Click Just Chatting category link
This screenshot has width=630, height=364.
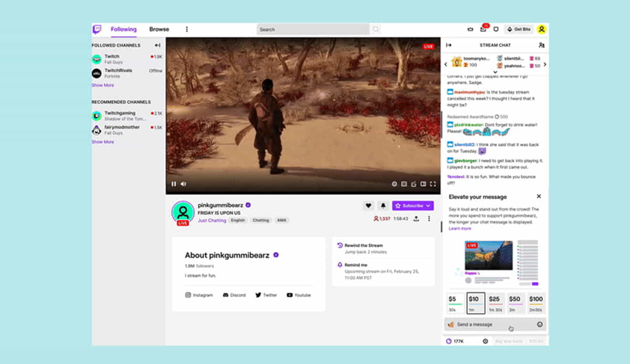click(x=212, y=220)
